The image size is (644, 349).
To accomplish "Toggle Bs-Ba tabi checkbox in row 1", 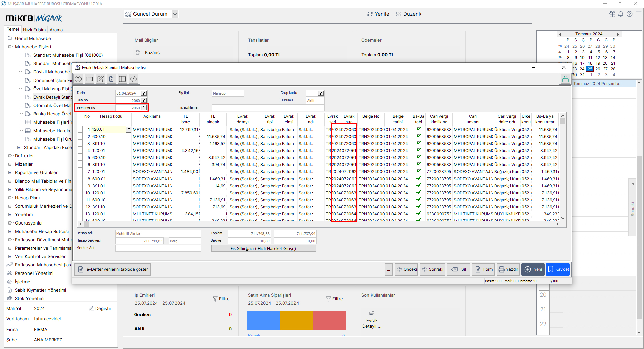I will coord(418,129).
